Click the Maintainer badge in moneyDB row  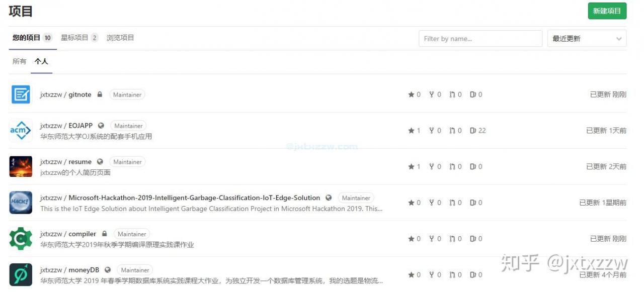tap(135, 270)
